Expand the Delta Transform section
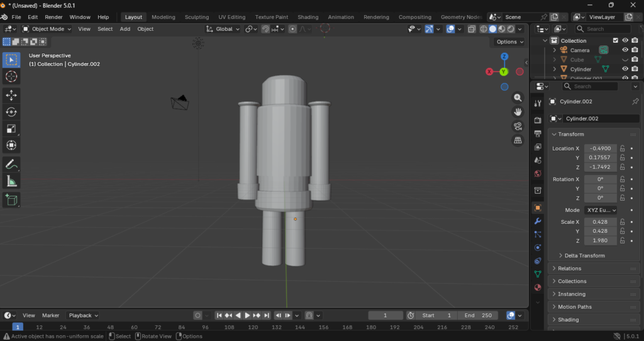This screenshot has height=341, width=644. (584, 255)
